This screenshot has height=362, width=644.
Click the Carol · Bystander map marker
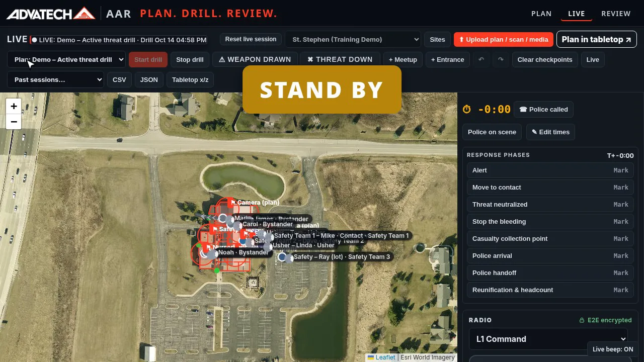(x=237, y=226)
